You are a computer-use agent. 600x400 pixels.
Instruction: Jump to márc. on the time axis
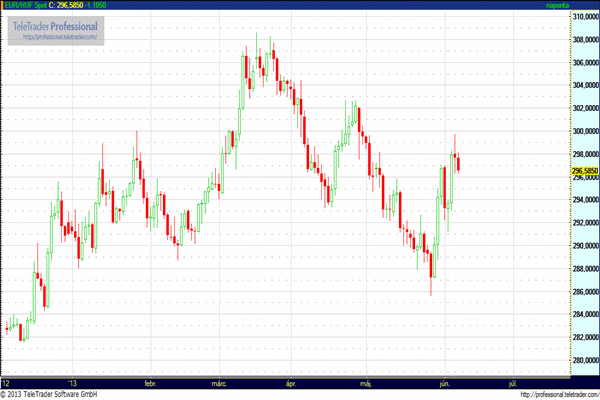pos(219,382)
